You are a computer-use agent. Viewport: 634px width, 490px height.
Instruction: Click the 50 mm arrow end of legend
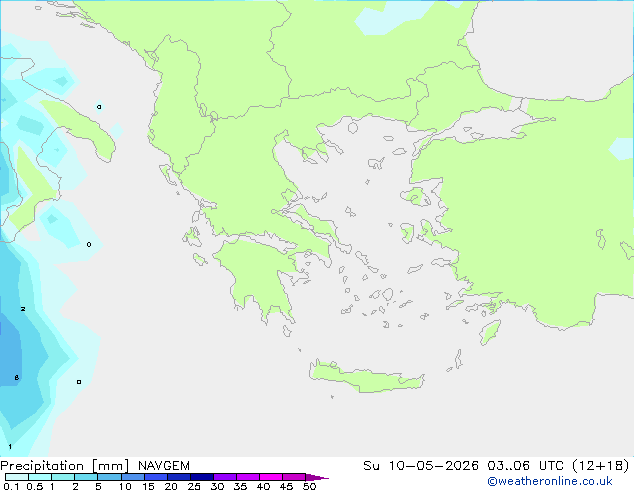click(x=317, y=477)
